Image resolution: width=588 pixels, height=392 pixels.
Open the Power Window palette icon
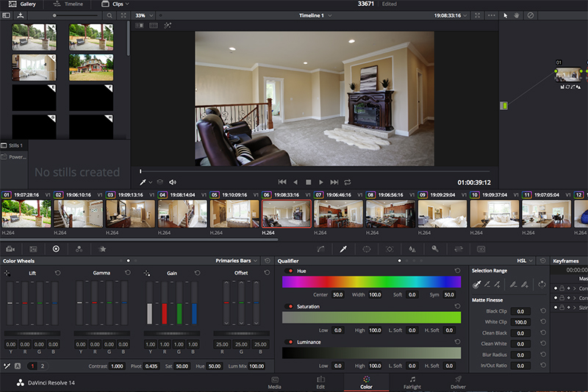pos(366,249)
